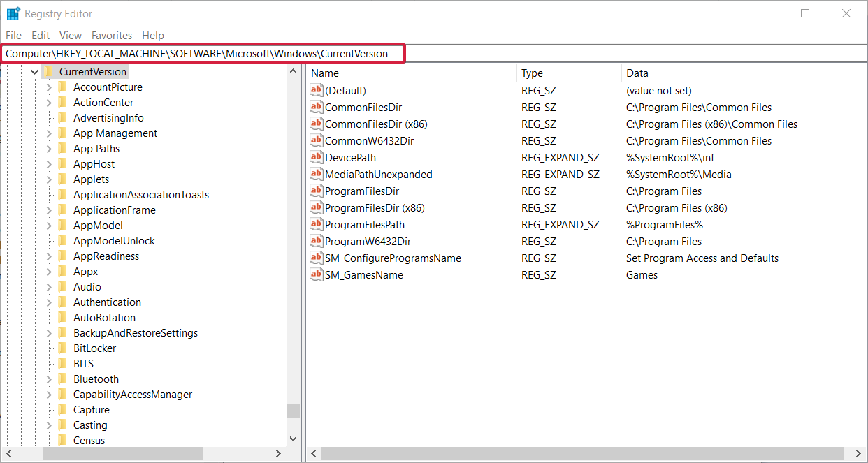Expand the Authentication key
This screenshot has width=868, height=463.
pos(49,302)
